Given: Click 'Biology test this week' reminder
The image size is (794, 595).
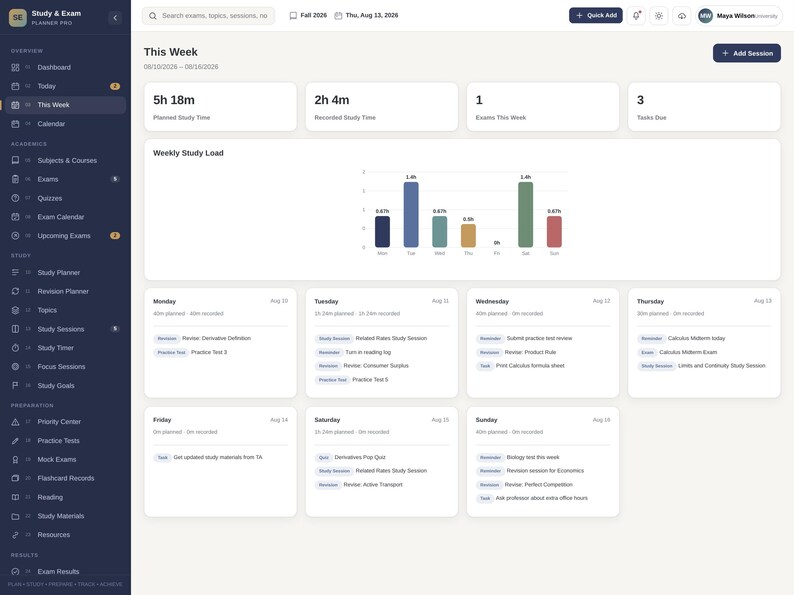Looking at the screenshot, I should point(533,457).
